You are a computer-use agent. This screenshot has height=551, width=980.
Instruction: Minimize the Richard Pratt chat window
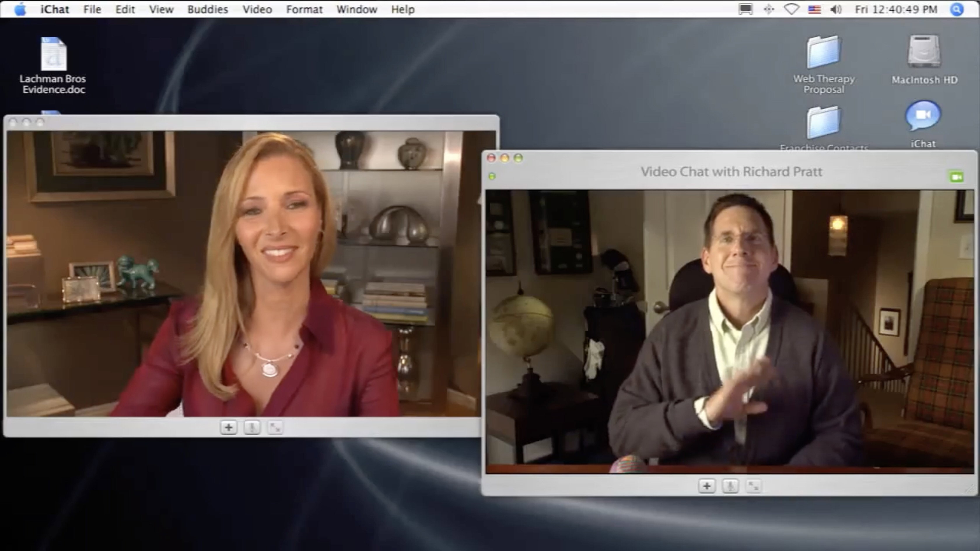[x=505, y=158]
